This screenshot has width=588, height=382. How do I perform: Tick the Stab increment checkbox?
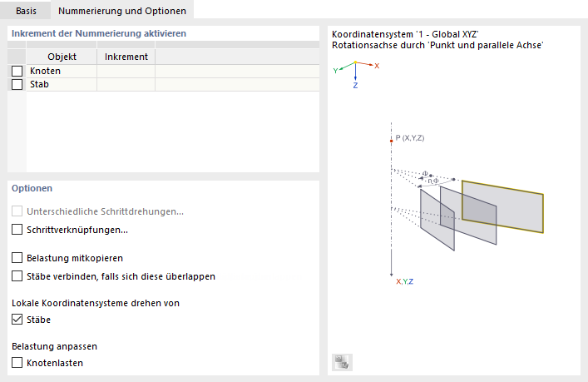coord(17,84)
